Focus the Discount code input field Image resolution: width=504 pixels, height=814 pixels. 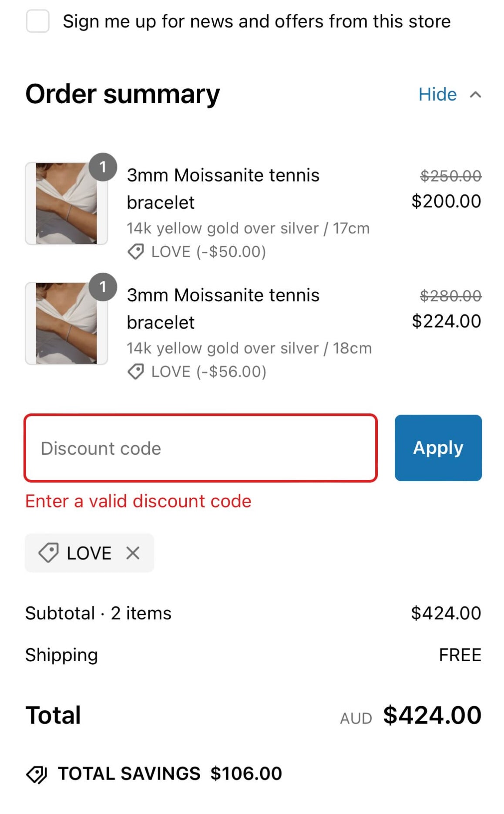coord(200,448)
